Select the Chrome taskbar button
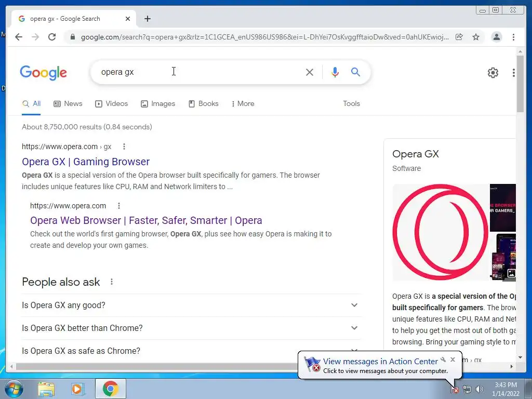Viewport: 532px width, 399px height. click(x=111, y=389)
